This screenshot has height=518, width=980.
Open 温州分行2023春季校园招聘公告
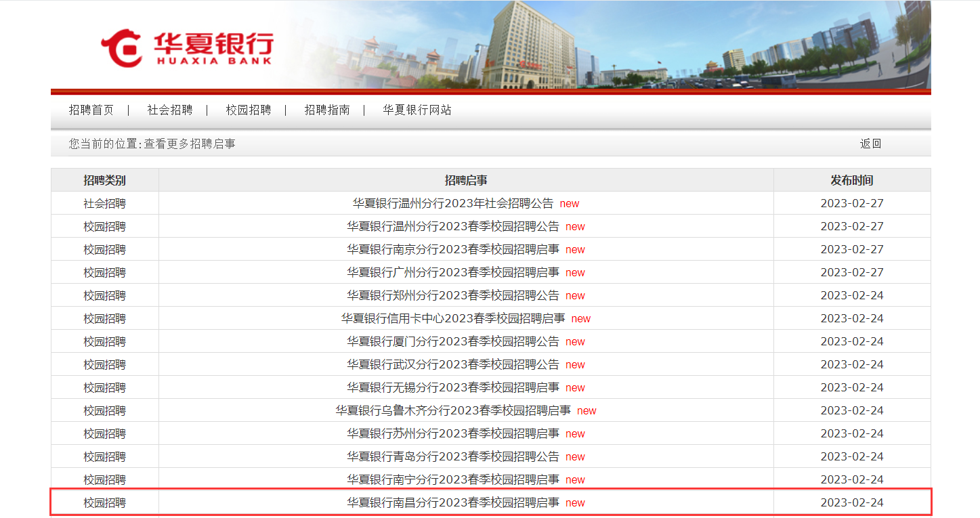pyautogui.click(x=453, y=226)
